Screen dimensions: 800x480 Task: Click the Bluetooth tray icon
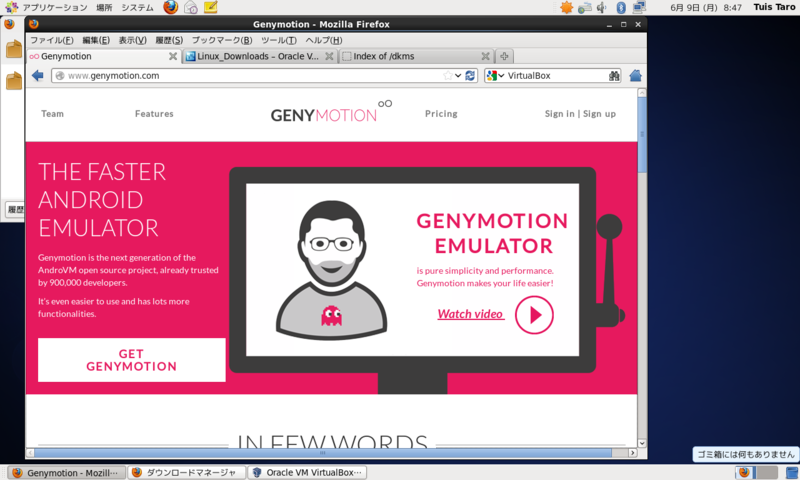[621, 7]
